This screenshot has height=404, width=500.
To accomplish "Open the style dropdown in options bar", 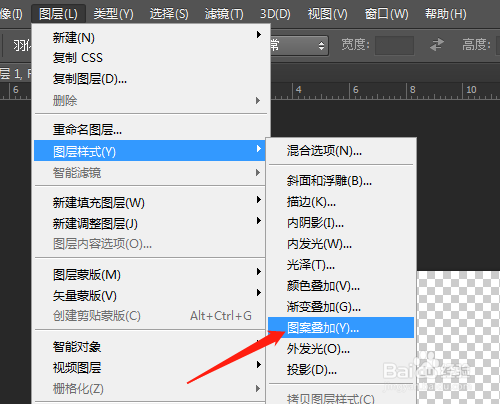I will coord(299,45).
